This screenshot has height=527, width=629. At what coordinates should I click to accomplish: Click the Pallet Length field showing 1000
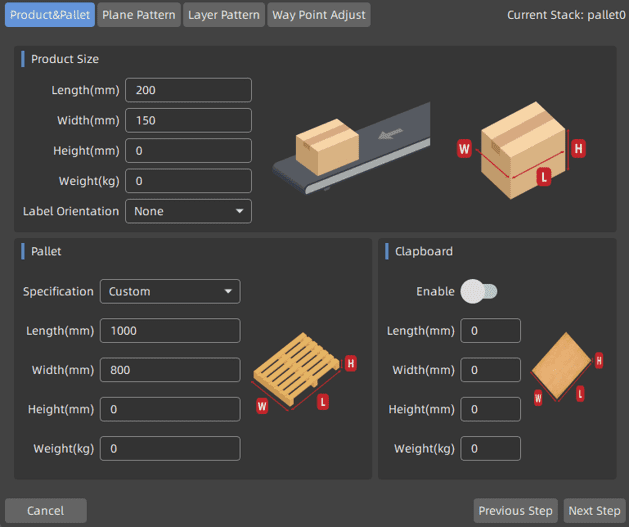click(170, 330)
